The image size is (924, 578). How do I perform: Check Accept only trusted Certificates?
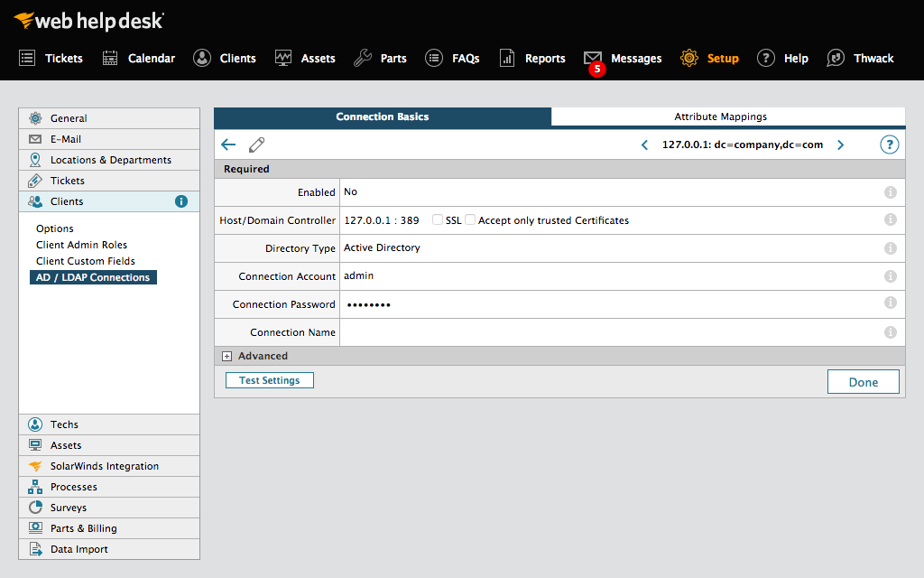(470, 220)
